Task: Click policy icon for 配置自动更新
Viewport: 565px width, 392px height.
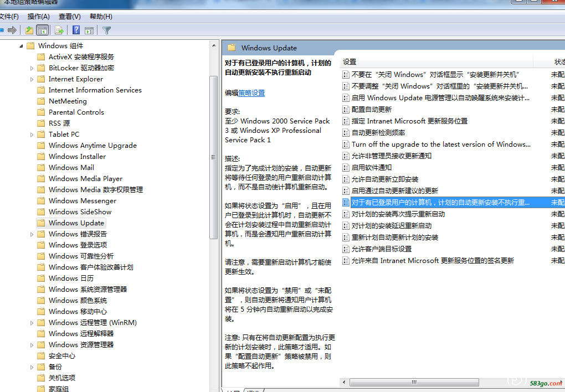Action: pos(346,109)
